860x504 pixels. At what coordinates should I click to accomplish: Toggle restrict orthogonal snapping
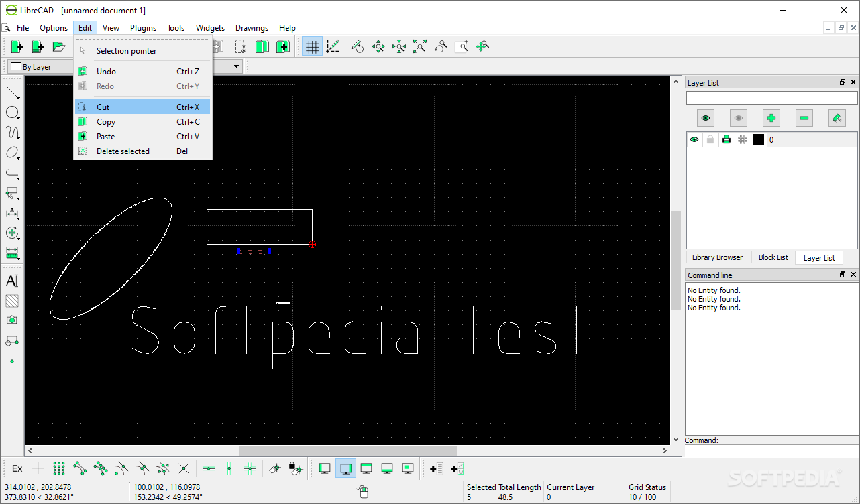coord(250,468)
